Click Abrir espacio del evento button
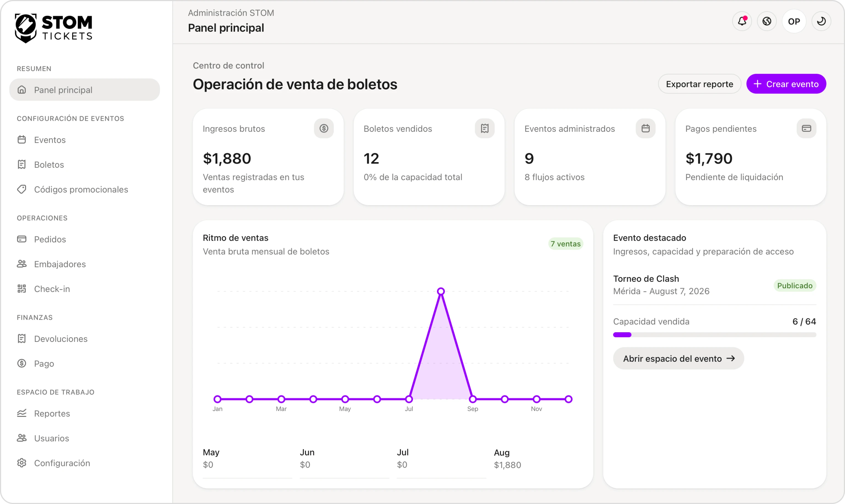The width and height of the screenshot is (845, 504). pos(679,358)
